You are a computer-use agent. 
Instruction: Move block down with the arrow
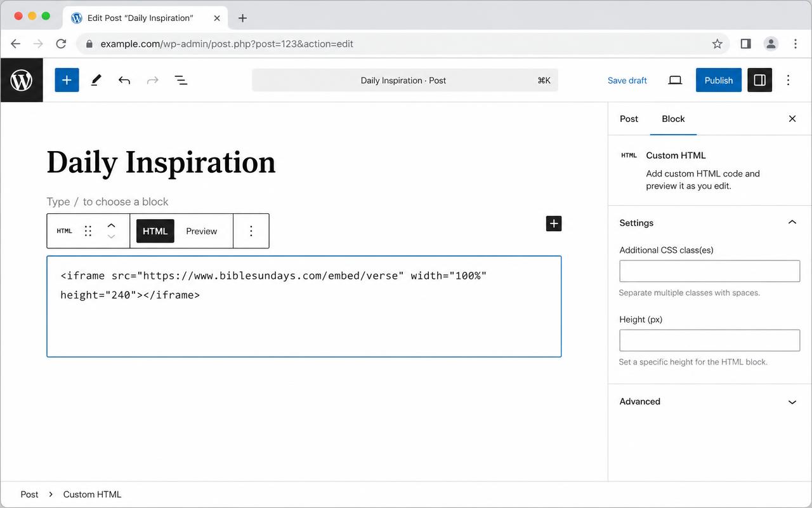(111, 237)
